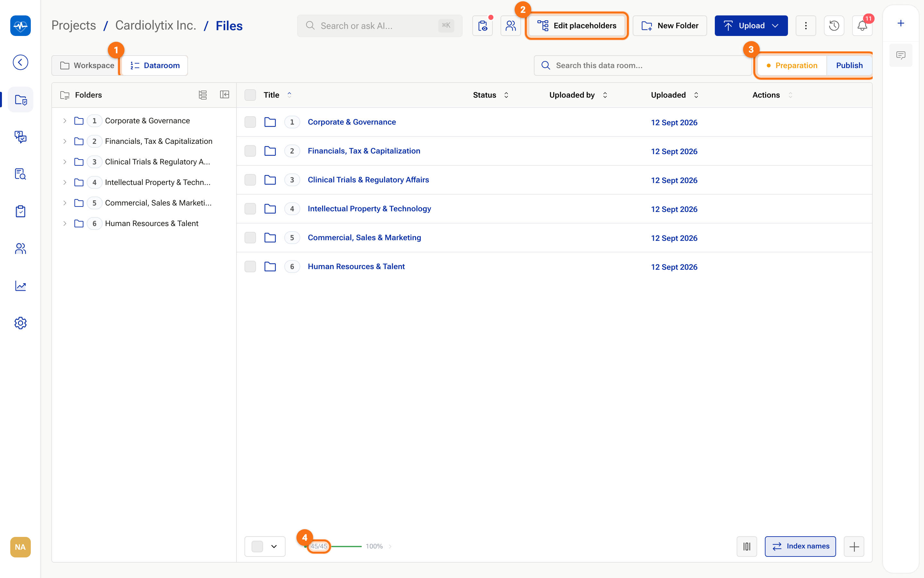Expand Corporate & Governance in folder tree
Viewport: 924px width, 578px height.
[x=64, y=121]
